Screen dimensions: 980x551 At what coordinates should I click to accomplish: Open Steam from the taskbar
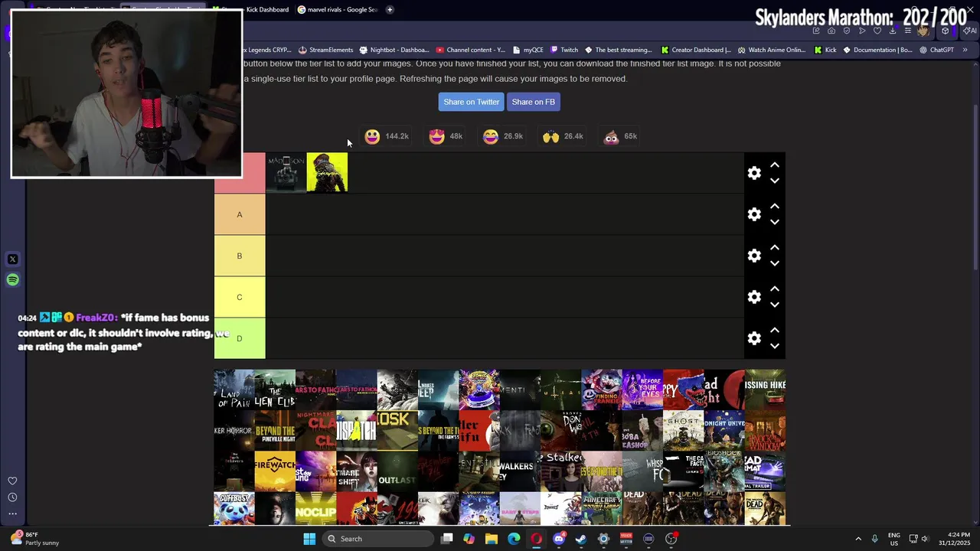tap(581, 539)
